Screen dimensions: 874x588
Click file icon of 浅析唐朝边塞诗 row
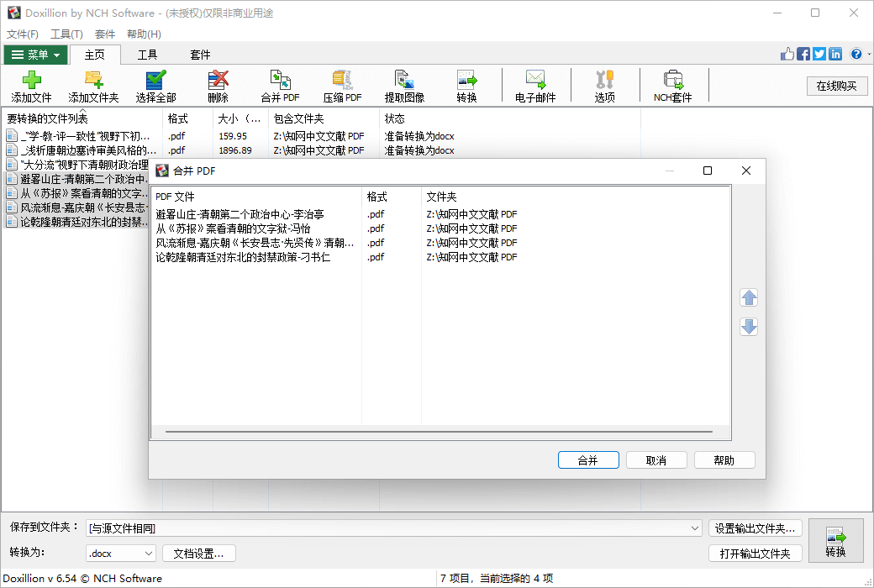[12, 150]
